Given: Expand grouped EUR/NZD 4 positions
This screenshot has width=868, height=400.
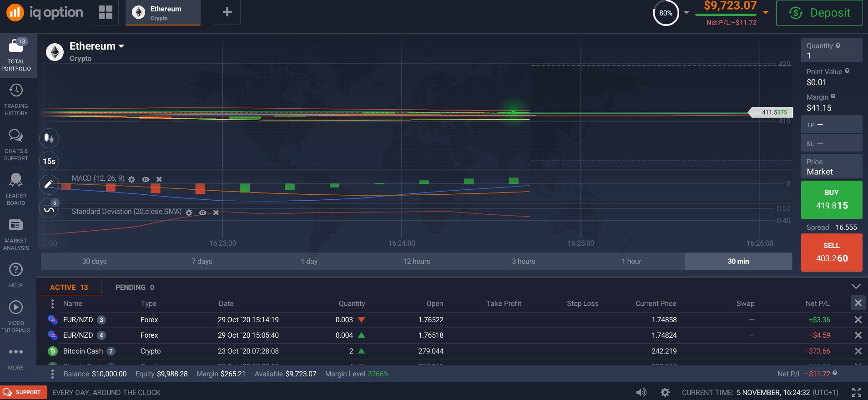Looking at the screenshot, I should point(101,335).
